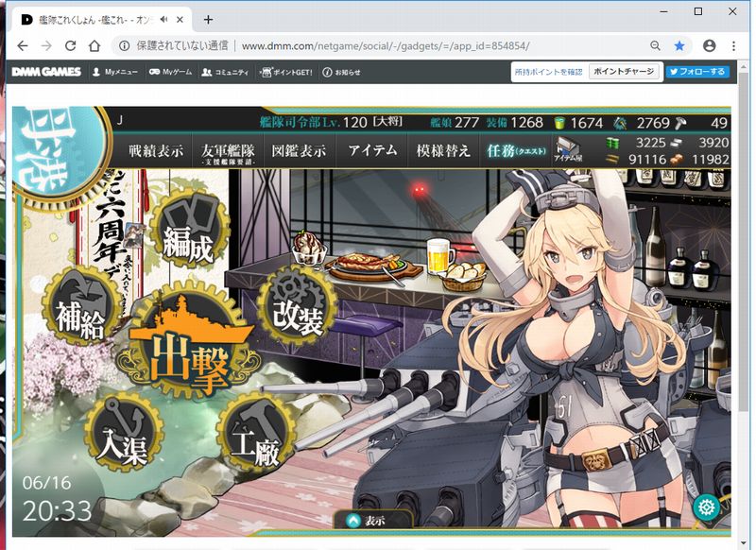
Task: Click the ポイントチャージ button
Action: tap(624, 71)
